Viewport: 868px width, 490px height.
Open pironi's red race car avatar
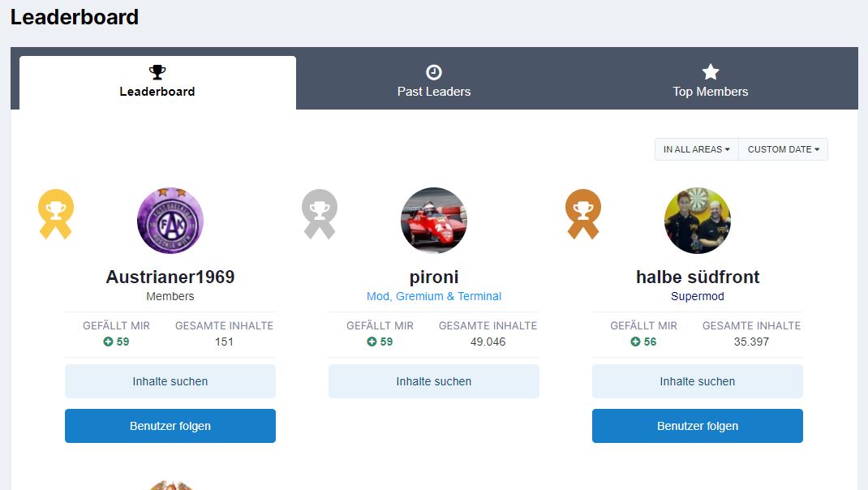click(434, 221)
